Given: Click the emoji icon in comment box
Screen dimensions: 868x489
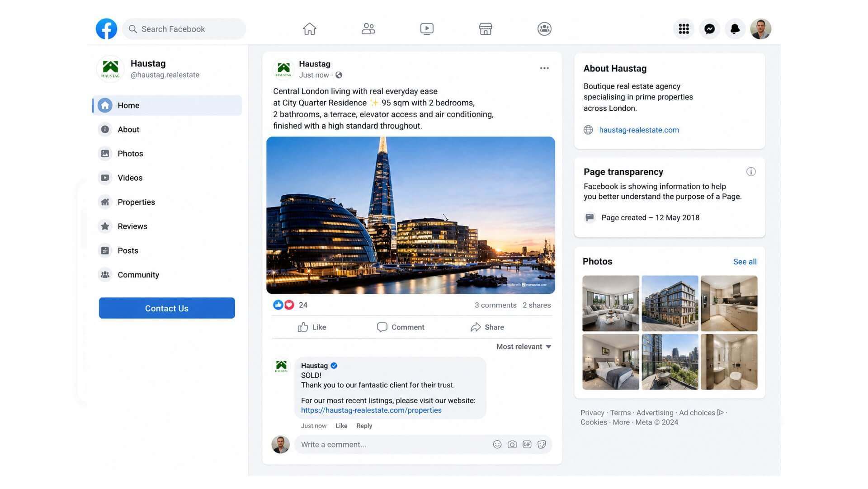Looking at the screenshot, I should point(497,445).
